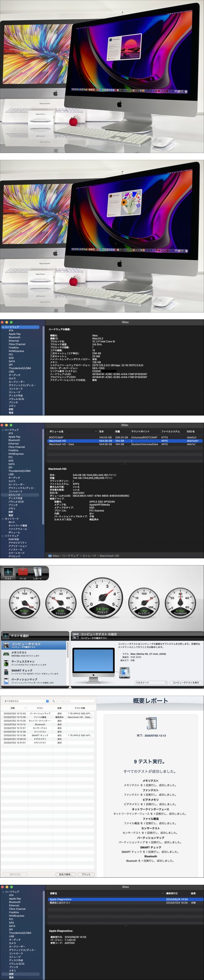Screen dimensions: 204x980
Task: Select Apple Pay in hardware overview window sidebar
Action: 15,334
